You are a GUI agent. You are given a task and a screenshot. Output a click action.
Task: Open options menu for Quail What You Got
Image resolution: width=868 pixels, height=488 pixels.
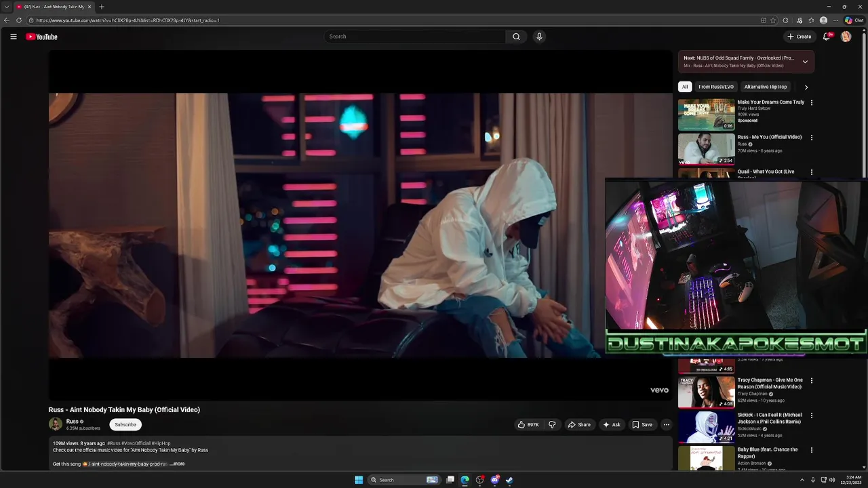(812, 172)
